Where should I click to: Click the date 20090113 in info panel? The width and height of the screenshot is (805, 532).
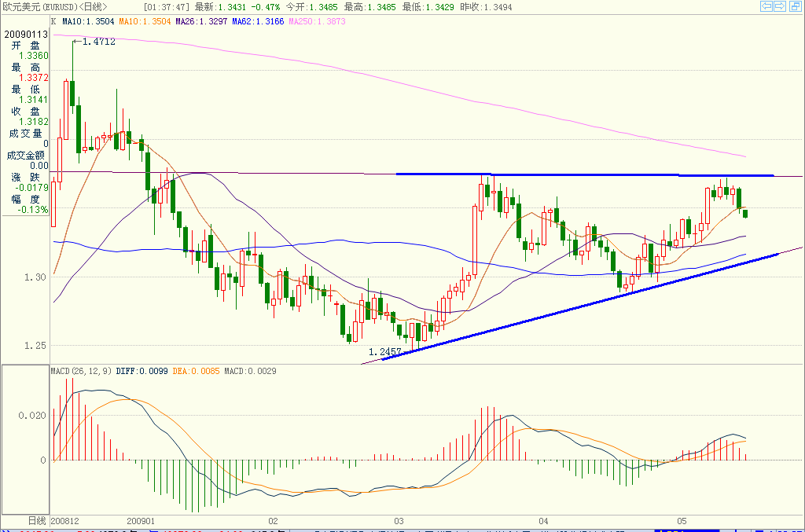(26, 35)
